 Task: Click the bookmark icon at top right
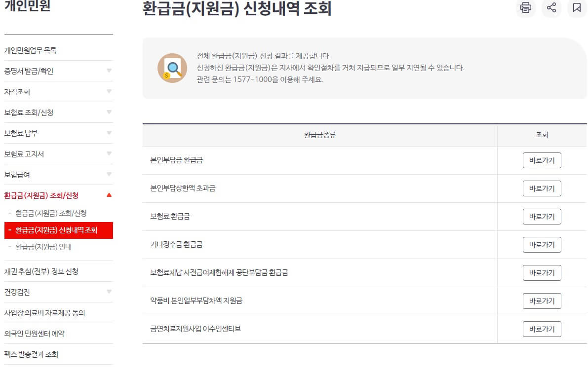point(577,8)
